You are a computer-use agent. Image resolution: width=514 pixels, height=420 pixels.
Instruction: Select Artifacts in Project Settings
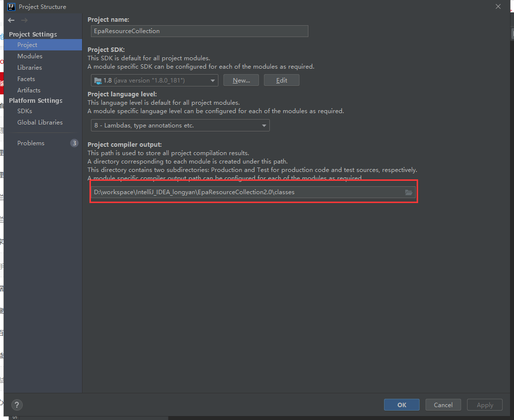click(28, 90)
